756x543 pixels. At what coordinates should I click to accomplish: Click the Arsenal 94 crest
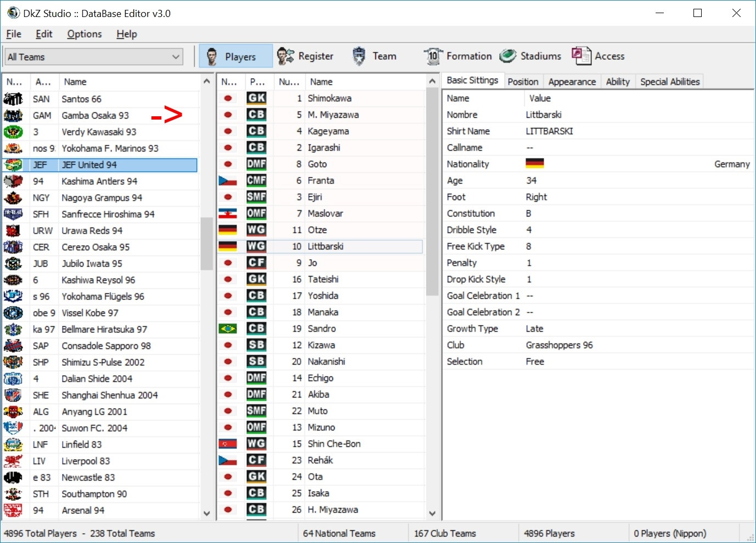pos(13,510)
